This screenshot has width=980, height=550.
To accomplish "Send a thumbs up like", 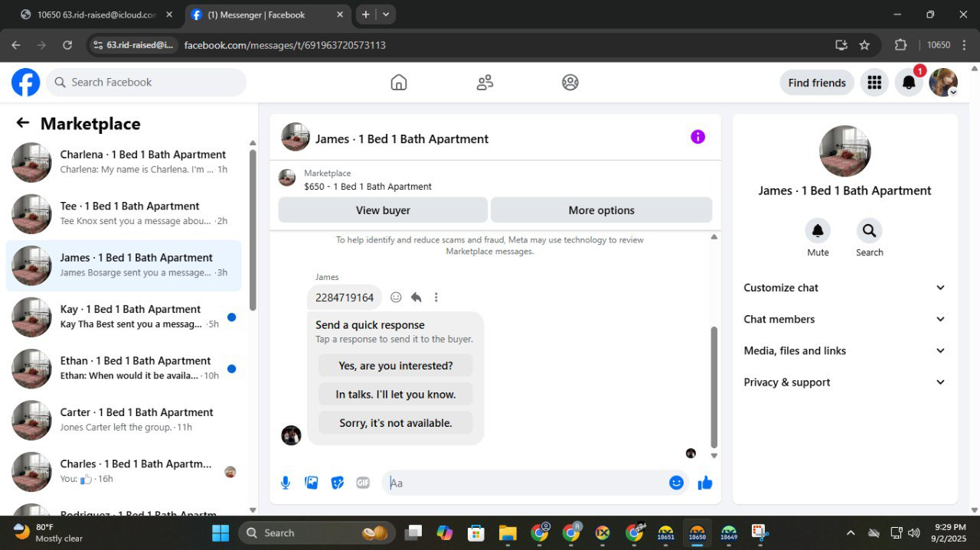I will pos(705,483).
